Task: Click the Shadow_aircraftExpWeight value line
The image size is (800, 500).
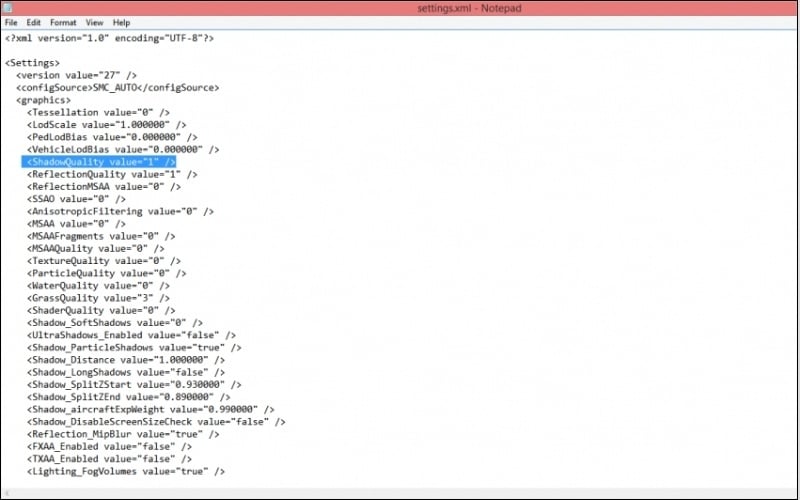Action: point(151,409)
